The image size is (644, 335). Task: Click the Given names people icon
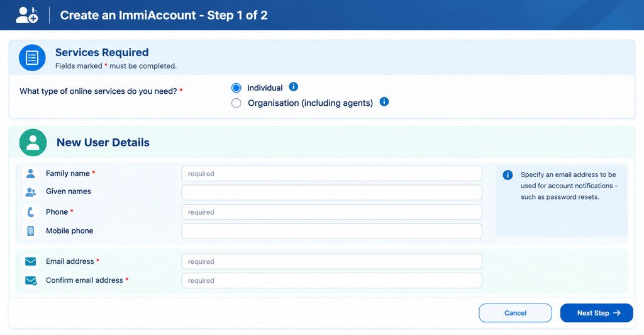click(x=30, y=192)
